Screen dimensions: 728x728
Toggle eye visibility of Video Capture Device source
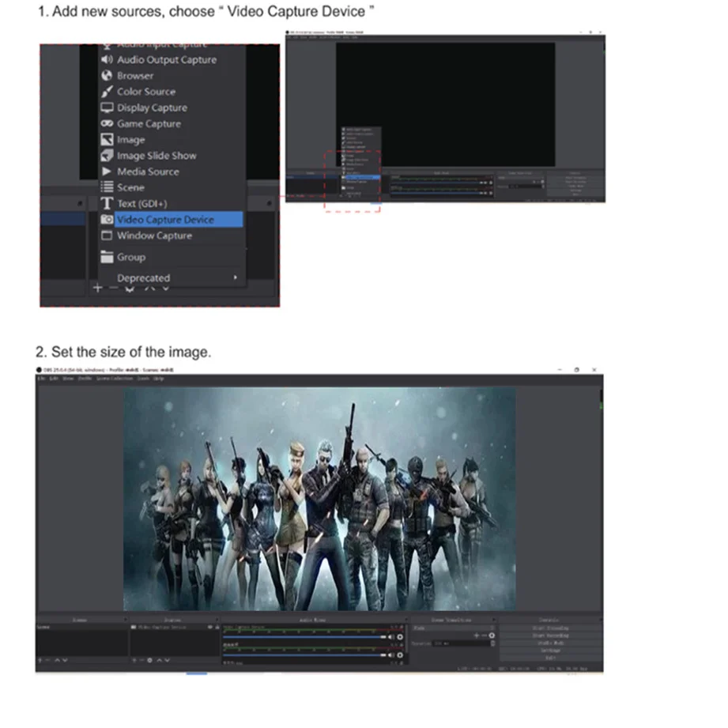pos(209,627)
